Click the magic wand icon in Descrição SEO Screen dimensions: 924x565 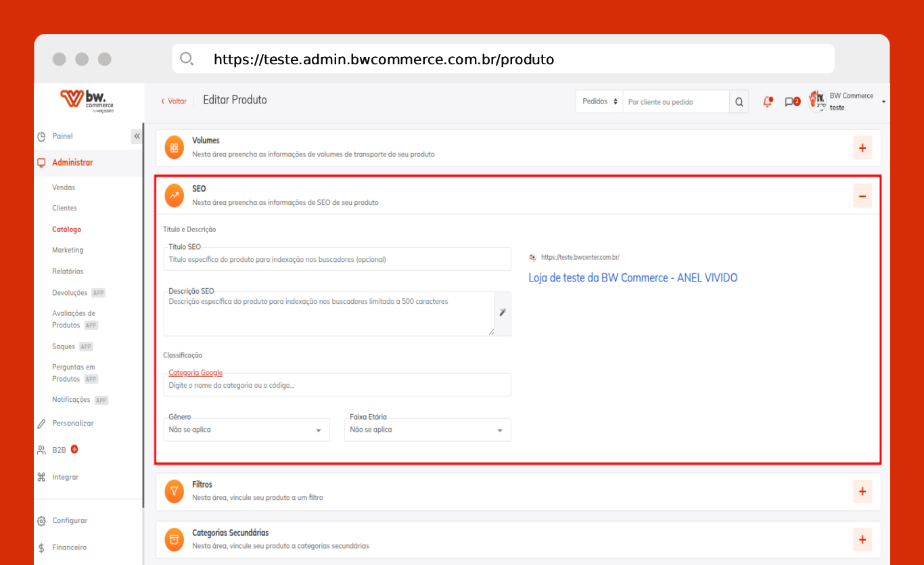coord(503,312)
